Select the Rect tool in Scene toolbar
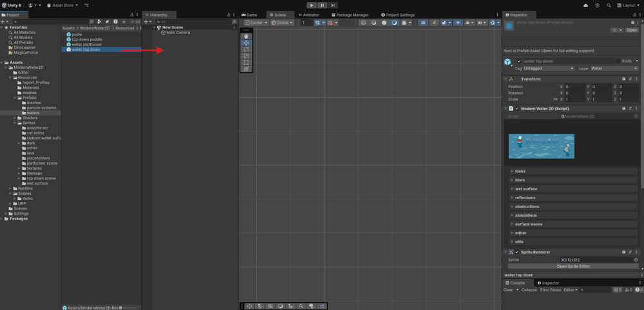The image size is (644, 310). click(x=246, y=63)
